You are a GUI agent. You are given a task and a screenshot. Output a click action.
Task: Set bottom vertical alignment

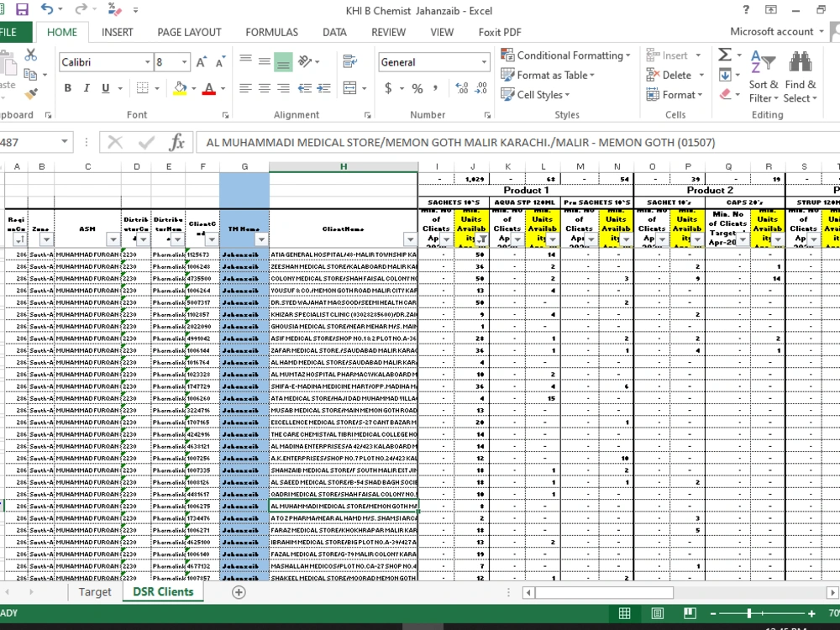(x=283, y=61)
